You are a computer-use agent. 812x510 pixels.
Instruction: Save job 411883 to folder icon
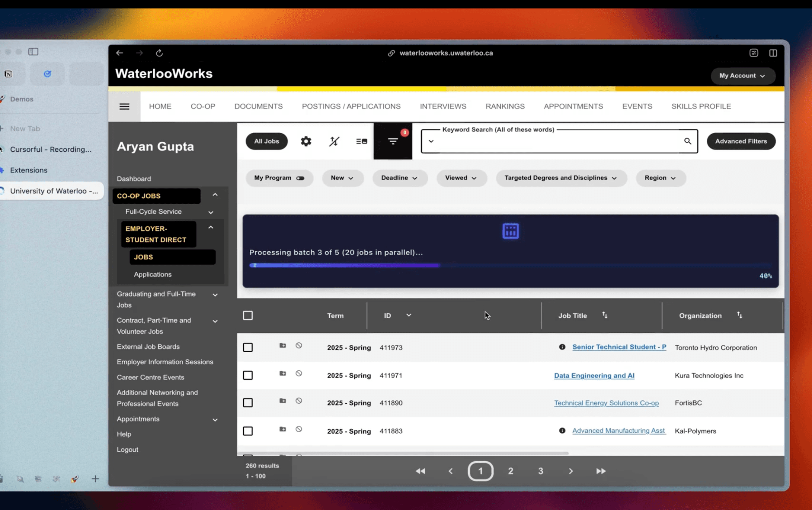(282, 429)
